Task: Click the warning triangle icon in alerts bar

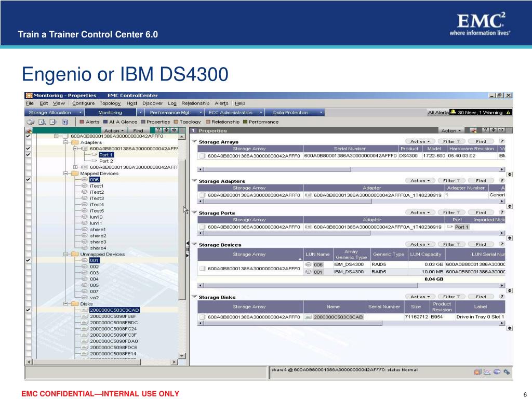Action: [x=508, y=112]
